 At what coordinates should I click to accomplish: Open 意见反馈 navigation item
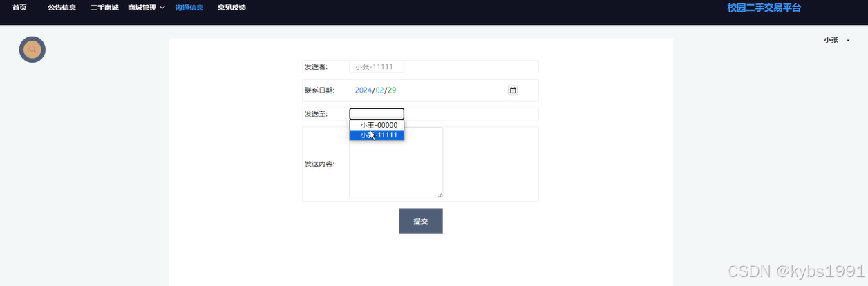pyautogui.click(x=232, y=8)
